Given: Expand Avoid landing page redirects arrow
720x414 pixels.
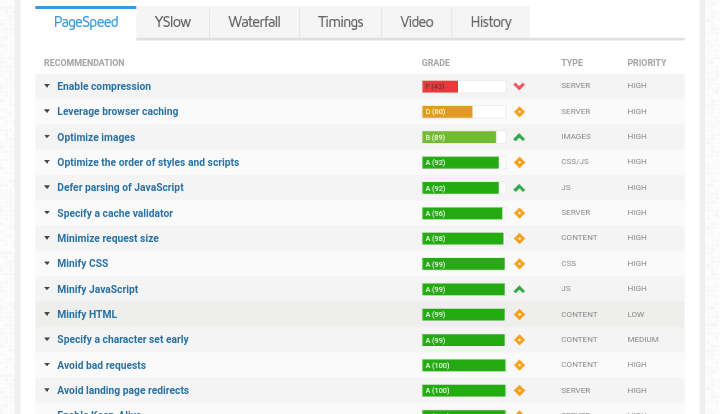Looking at the screenshot, I should click(47, 391).
